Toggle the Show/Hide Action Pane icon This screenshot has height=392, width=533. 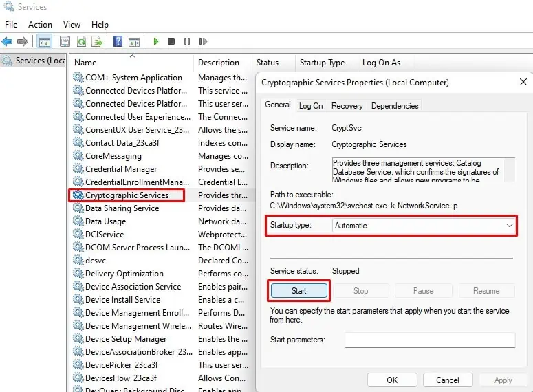[134, 42]
